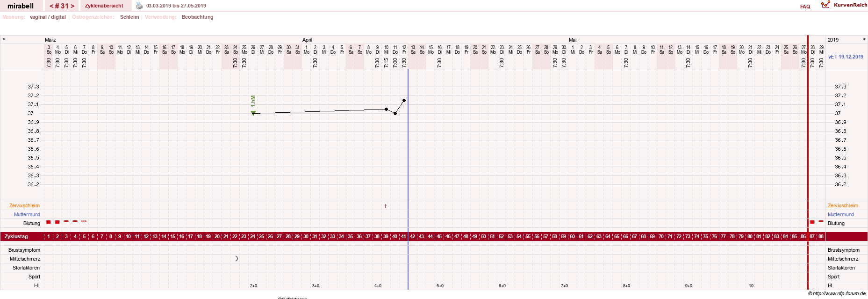Click the left Mittelschmerz row label
The width and height of the screenshot is (868, 299).
(x=25, y=259)
